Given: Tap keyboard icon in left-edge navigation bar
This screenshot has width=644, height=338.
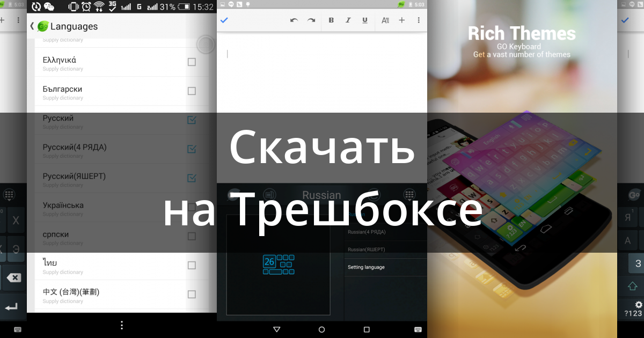Looking at the screenshot, I should (17, 329).
